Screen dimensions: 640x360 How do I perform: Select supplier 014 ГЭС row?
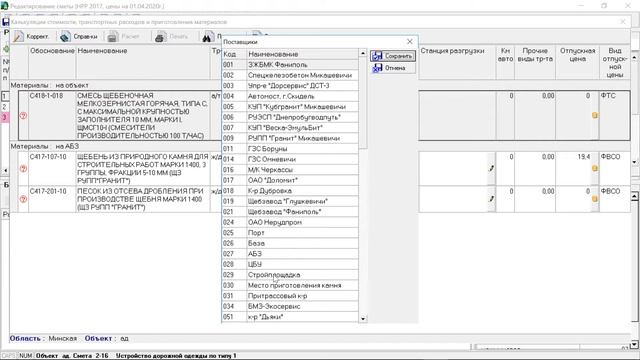[x=290, y=159]
